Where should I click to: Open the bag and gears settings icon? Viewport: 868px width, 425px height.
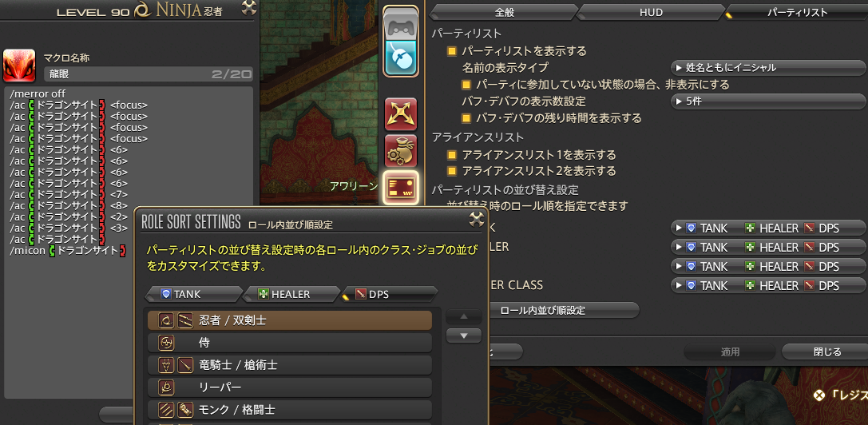[401, 150]
